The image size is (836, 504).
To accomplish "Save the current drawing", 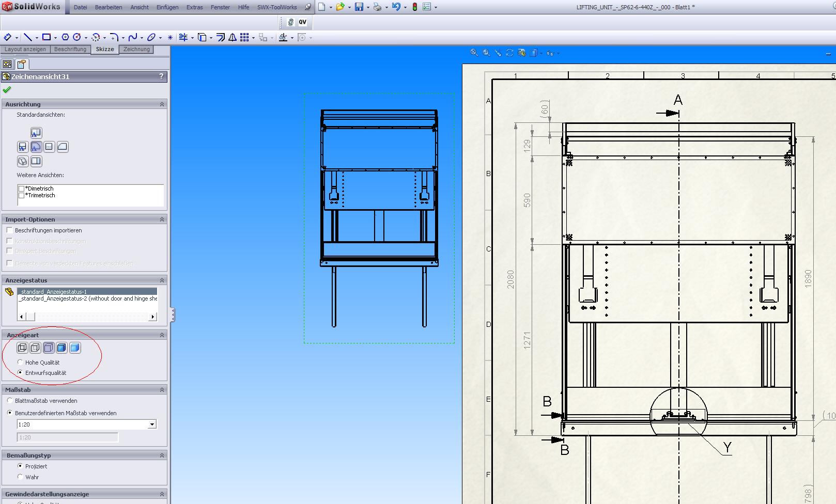I will coord(359,7).
